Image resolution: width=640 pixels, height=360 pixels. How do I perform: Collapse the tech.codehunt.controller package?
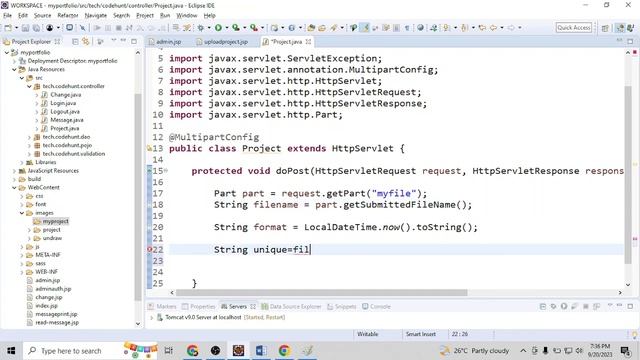[x=29, y=87]
